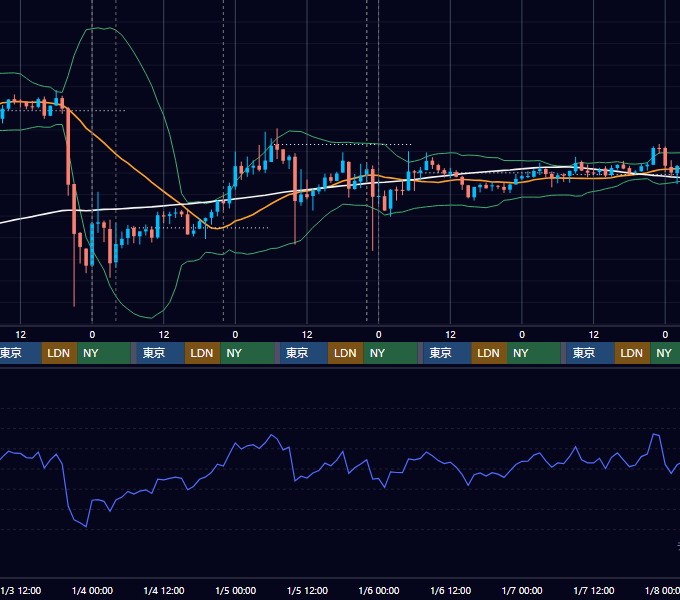Click the 1/5 12:00 time axis label
This screenshot has height=600, width=680.
coord(307,590)
